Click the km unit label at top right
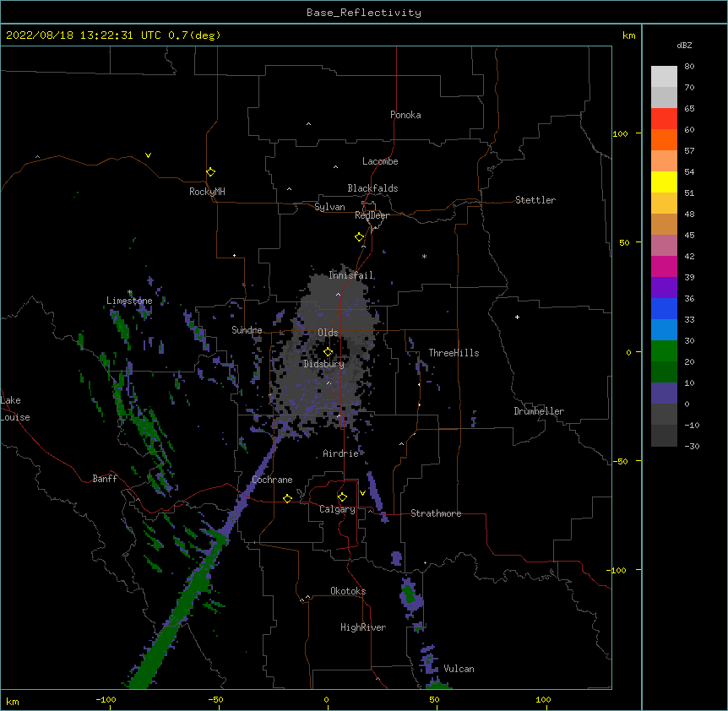The width and height of the screenshot is (728, 711). (x=629, y=35)
